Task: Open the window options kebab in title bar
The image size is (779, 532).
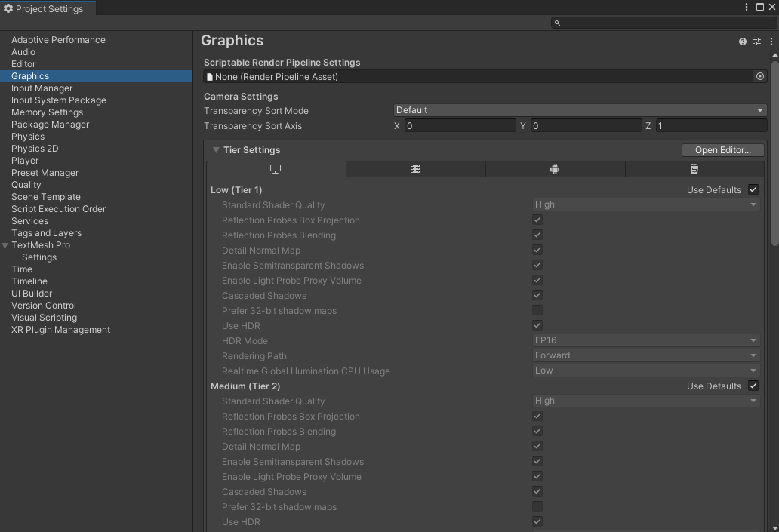Action: pyautogui.click(x=747, y=7)
